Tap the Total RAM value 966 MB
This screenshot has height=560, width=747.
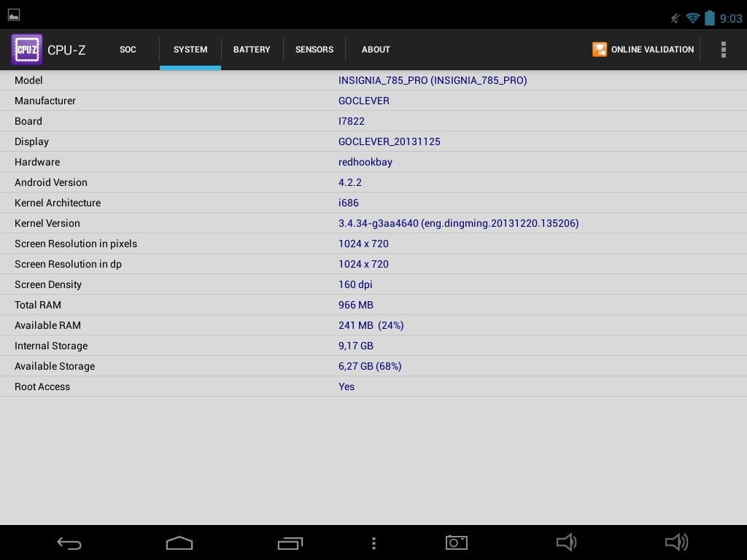(356, 306)
